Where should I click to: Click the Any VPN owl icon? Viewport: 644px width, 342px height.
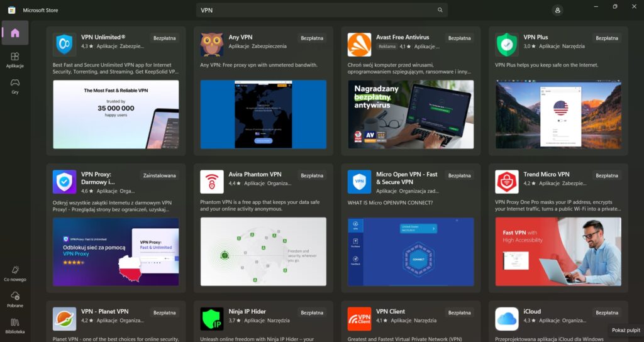point(212,45)
